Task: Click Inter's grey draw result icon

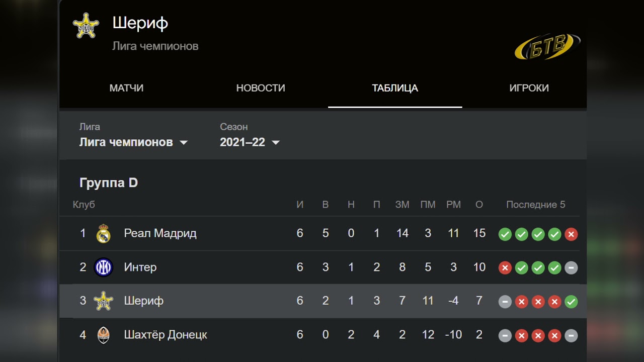Action: 571,268
